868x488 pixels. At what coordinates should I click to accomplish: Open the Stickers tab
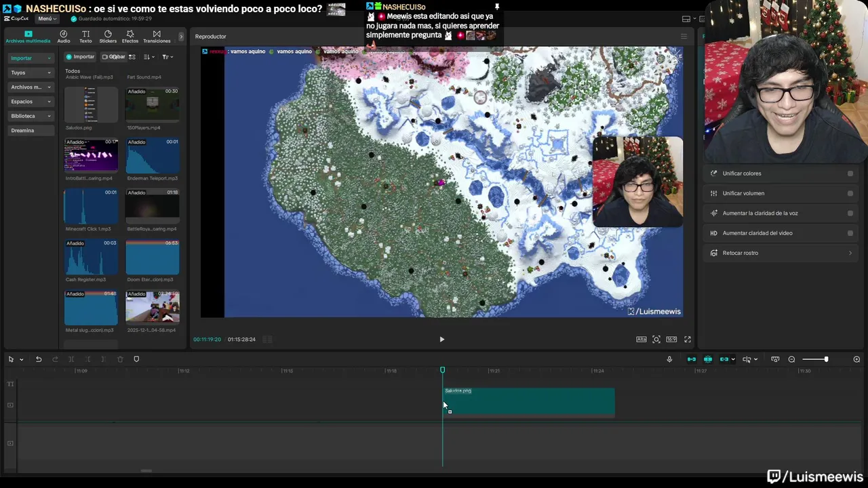[108, 37]
